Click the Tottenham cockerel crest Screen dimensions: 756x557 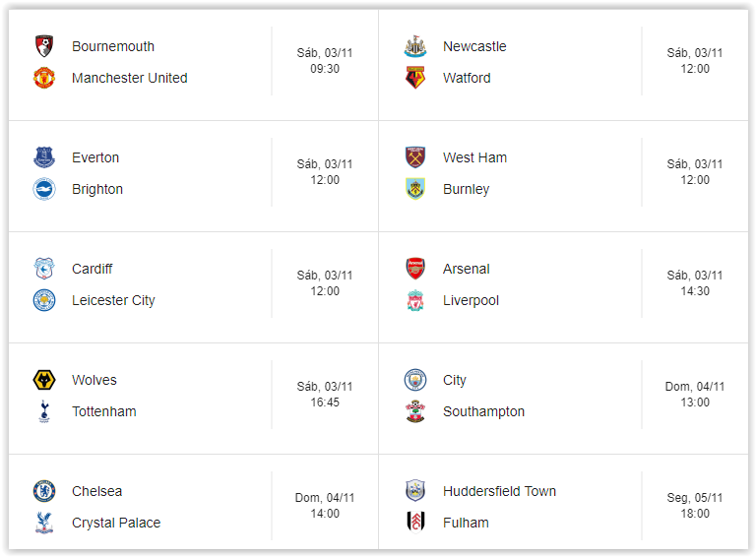[x=43, y=411]
